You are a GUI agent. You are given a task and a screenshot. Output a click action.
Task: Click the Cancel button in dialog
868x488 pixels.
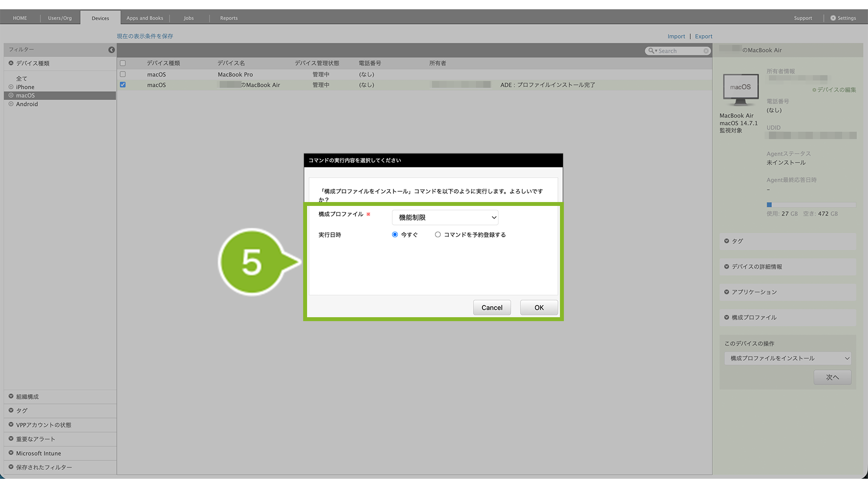(x=492, y=307)
